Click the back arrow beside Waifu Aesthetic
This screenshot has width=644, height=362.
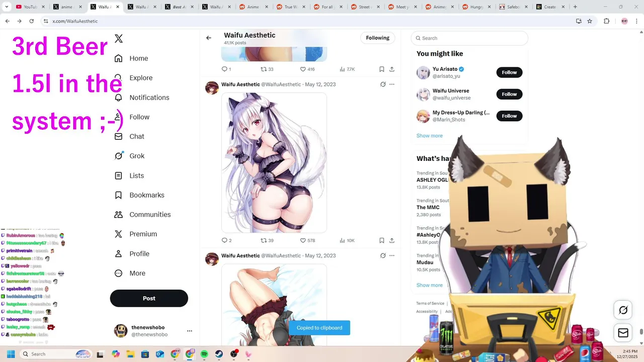[209, 38]
